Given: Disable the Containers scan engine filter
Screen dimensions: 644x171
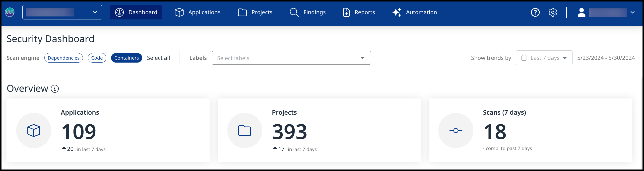Looking at the screenshot, I should pos(127,58).
